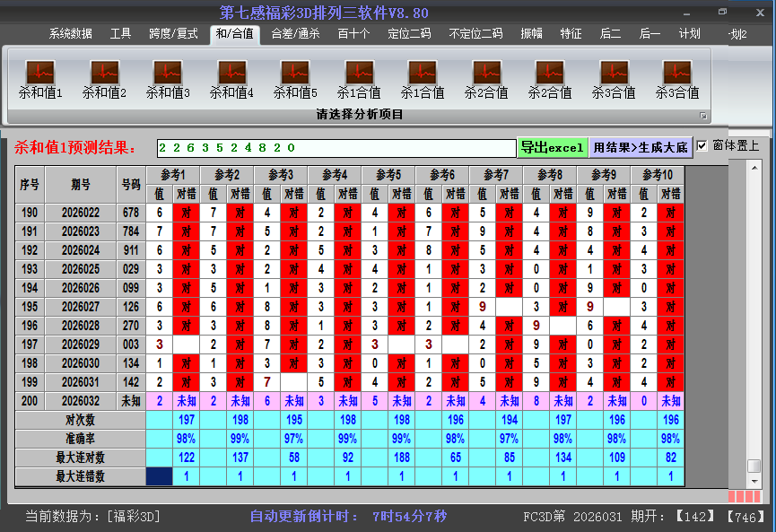Click the prediction result number field
This screenshot has height=532, width=776.
[x=336, y=148]
